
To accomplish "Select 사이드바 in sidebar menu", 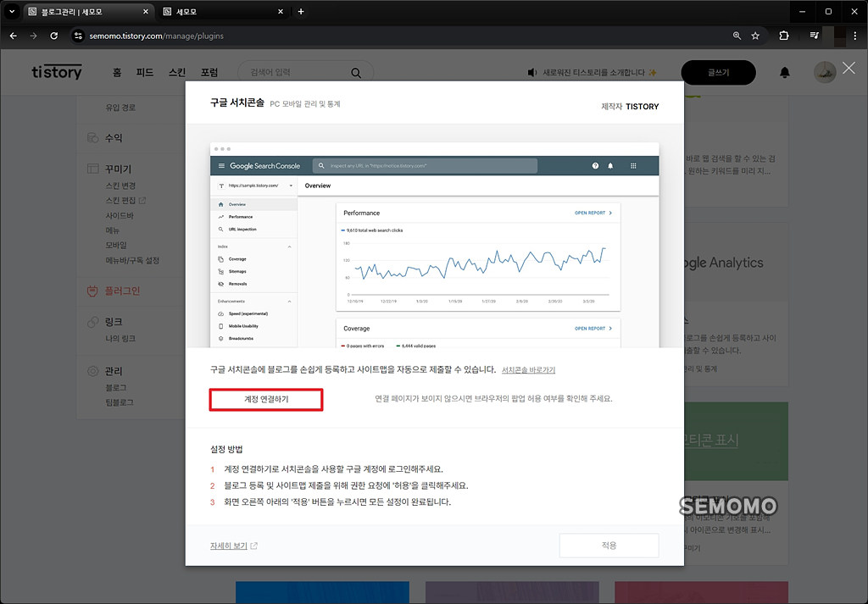I will [x=119, y=215].
